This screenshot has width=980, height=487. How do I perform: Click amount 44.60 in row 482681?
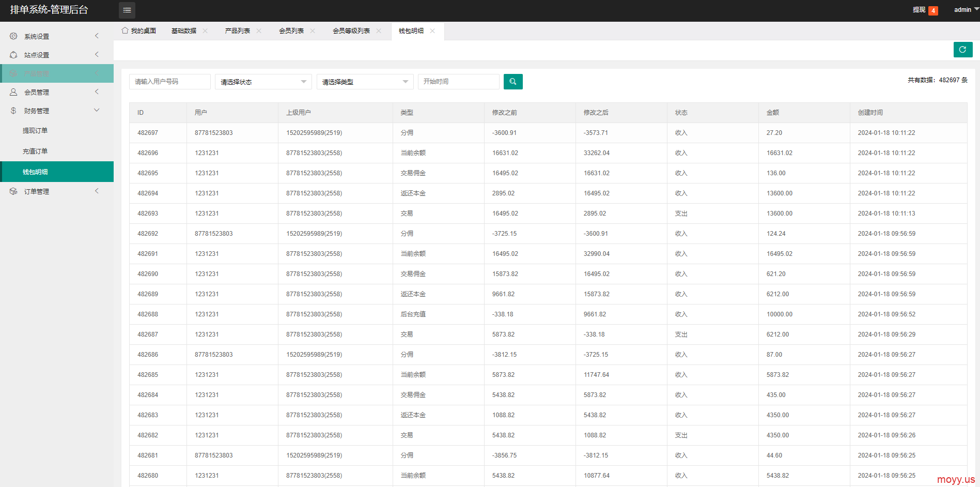click(x=774, y=455)
